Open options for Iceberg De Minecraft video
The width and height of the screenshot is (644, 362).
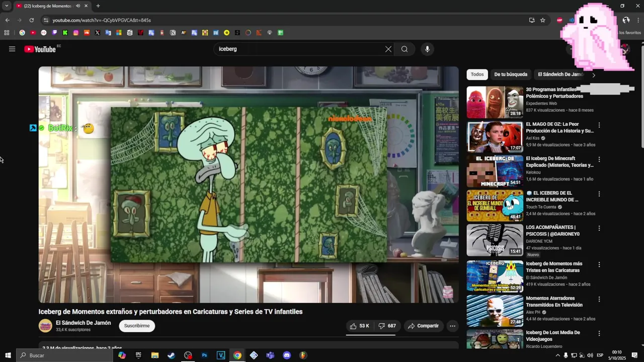(599, 159)
